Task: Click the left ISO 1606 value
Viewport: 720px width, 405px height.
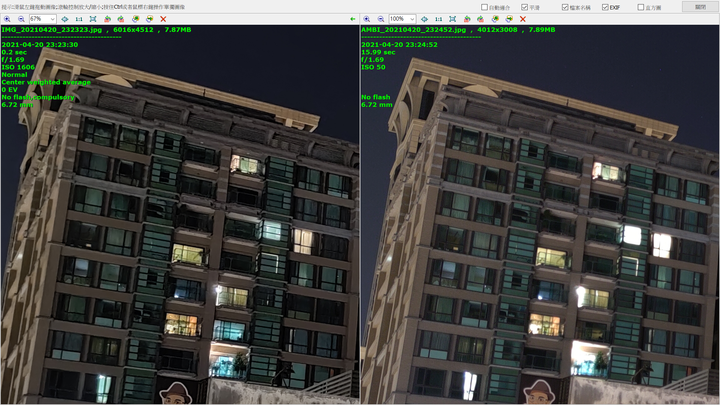Action: 18,67
